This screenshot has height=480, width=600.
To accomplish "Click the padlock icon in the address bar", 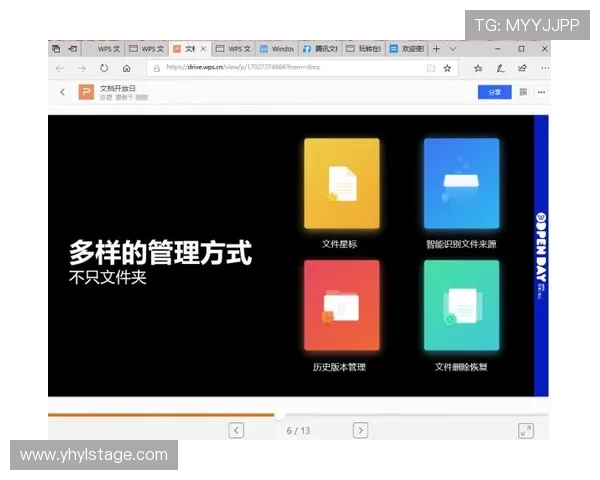I will point(157,68).
